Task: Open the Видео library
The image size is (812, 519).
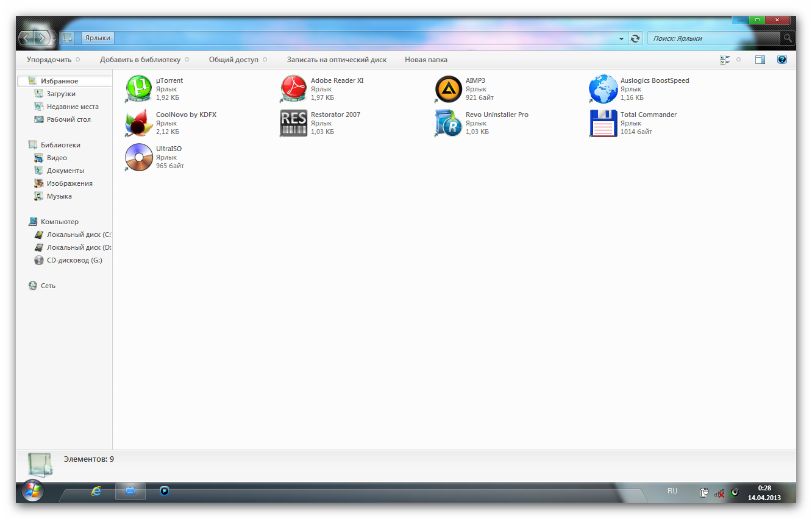Action: click(57, 158)
